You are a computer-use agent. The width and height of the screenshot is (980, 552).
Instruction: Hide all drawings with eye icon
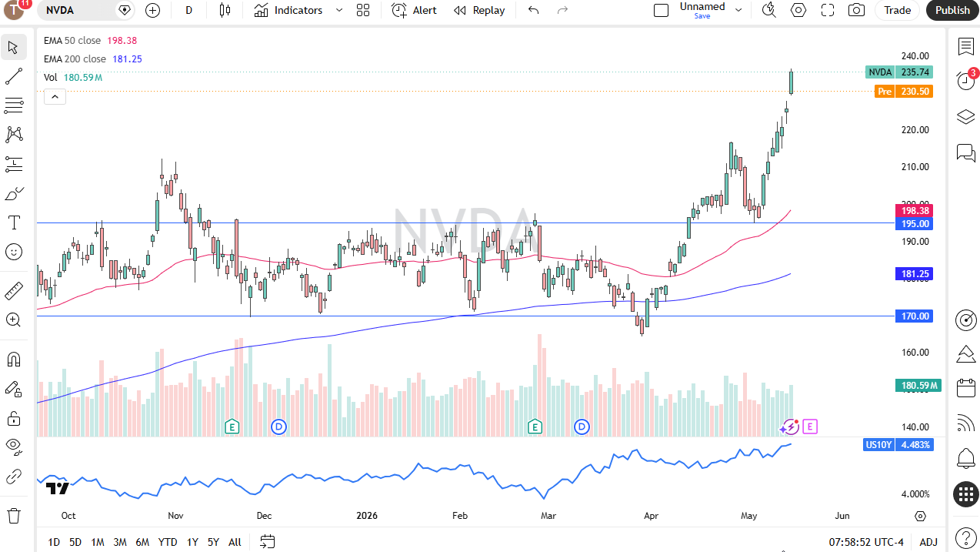tap(13, 447)
